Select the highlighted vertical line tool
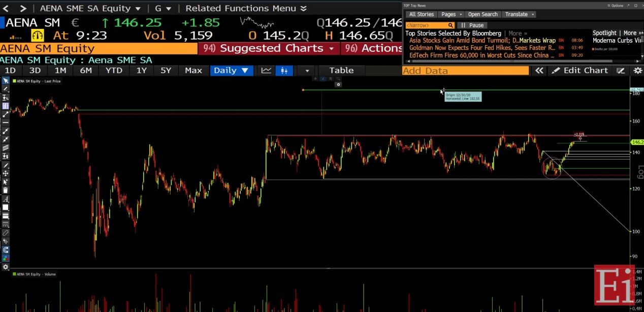Viewport: 644px width, 312px height. 6,106
